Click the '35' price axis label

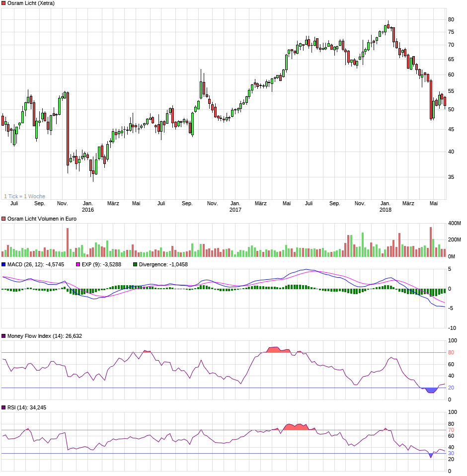pos(451,177)
